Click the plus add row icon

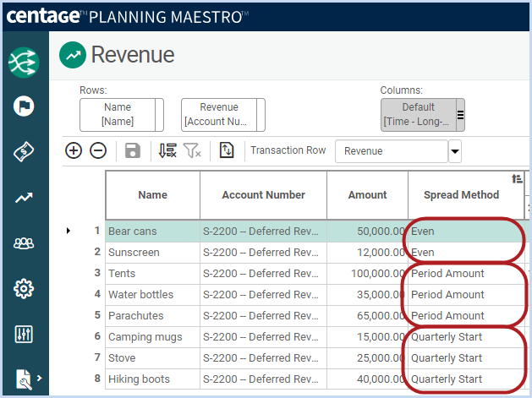[x=74, y=150]
